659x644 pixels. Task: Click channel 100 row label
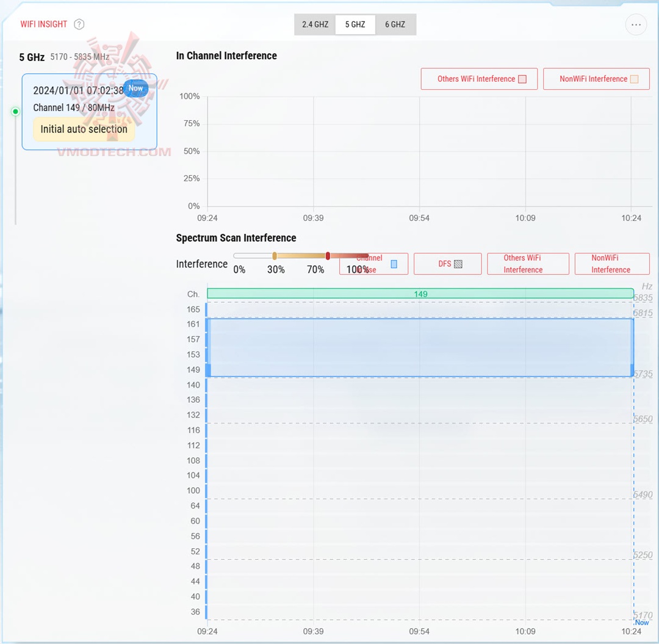click(193, 491)
